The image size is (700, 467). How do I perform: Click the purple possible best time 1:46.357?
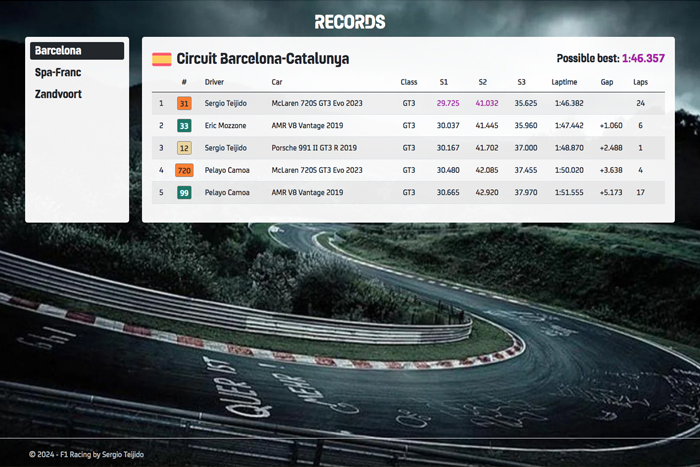coord(643,59)
